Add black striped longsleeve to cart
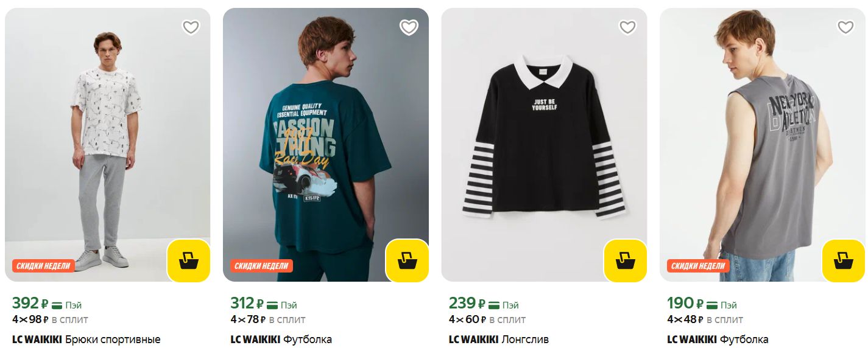Viewport: 868px width, 348px height. pyautogui.click(x=625, y=260)
